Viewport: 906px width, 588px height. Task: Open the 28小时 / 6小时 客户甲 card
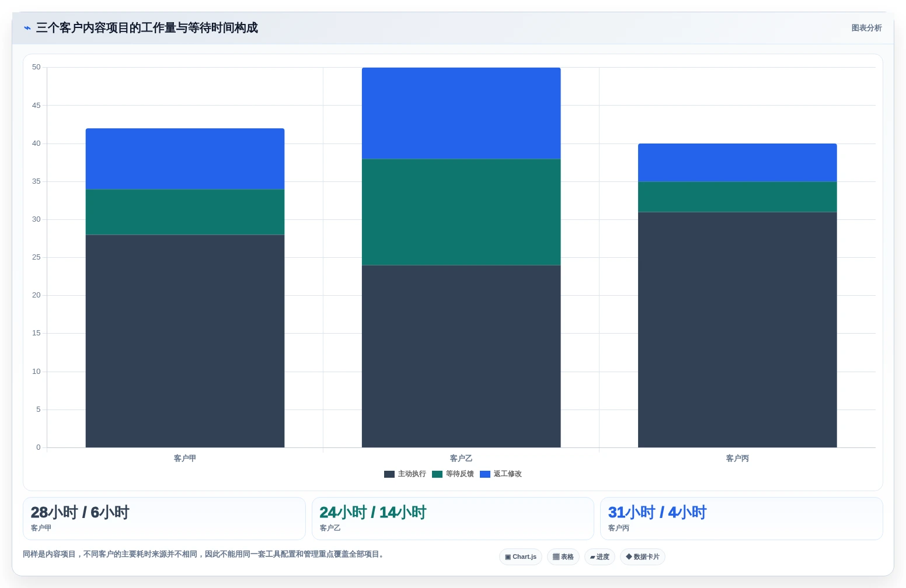pyautogui.click(x=164, y=519)
